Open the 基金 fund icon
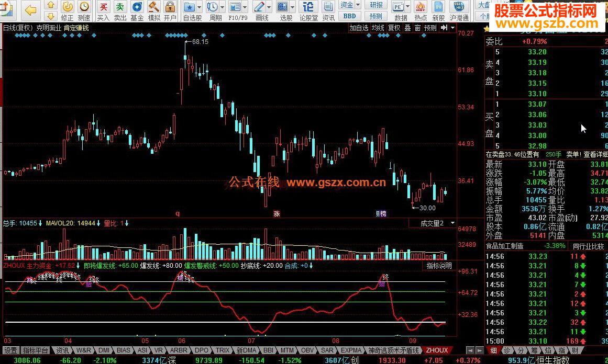Screen dimensions: 608x364 tap(137, 11)
